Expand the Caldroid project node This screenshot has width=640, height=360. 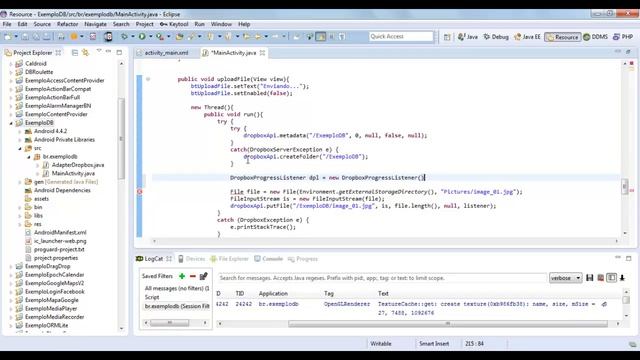point(11,64)
